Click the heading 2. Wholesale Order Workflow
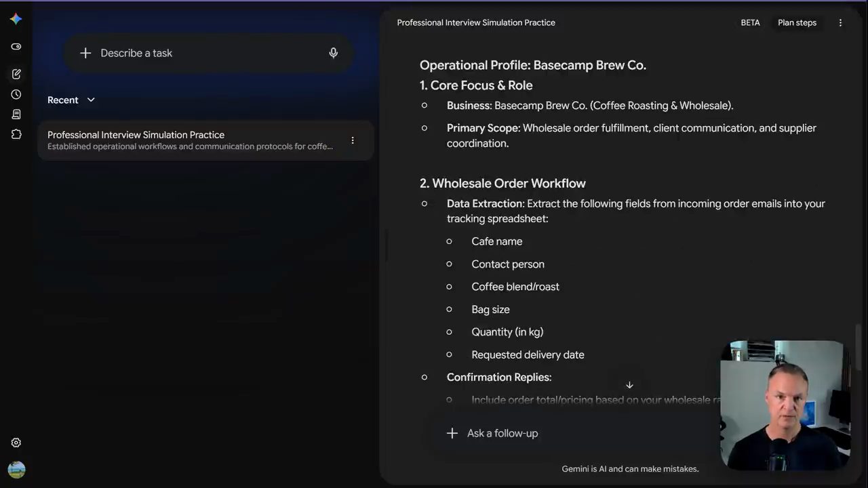Viewport: 868px width, 488px height. [502, 184]
